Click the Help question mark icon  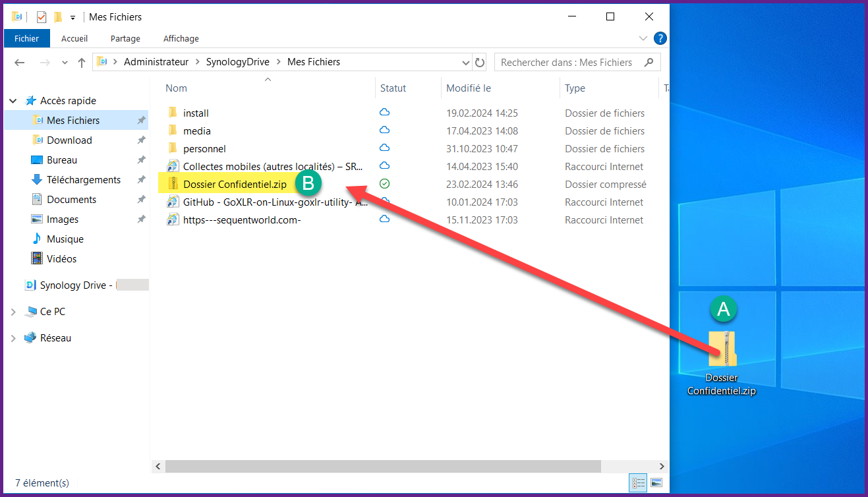pos(659,38)
